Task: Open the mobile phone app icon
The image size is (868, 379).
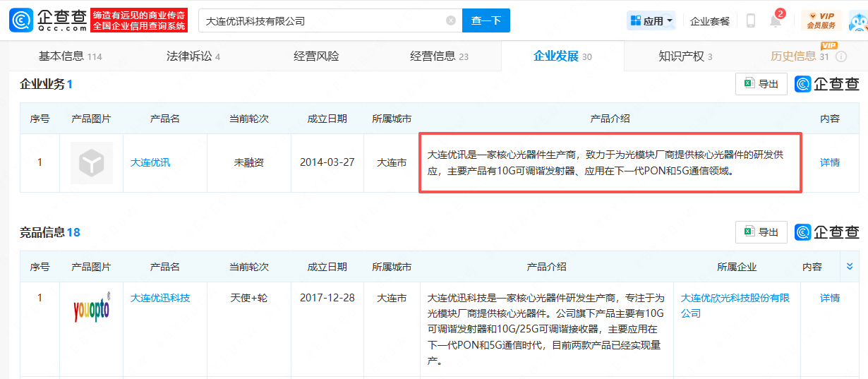Action: [750, 21]
